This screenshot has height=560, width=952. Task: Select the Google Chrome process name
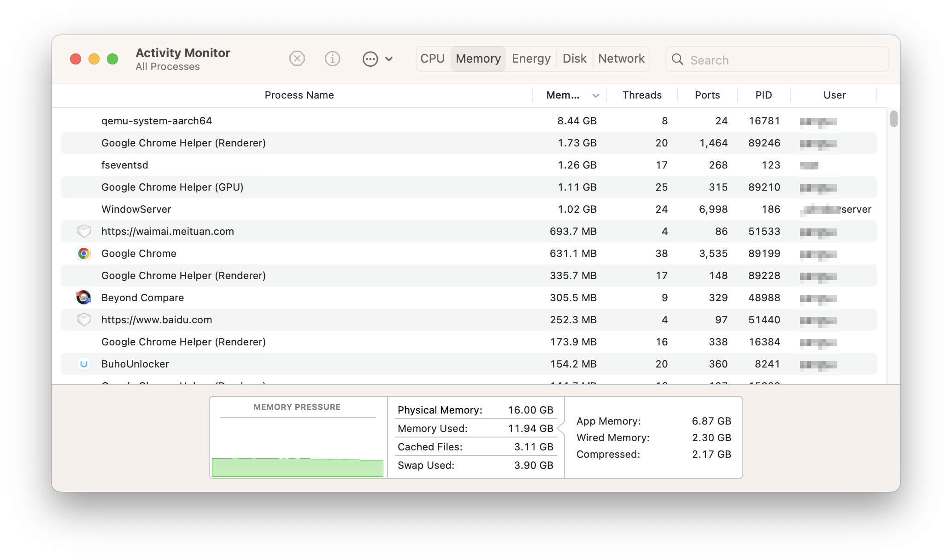tap(139, 253)
